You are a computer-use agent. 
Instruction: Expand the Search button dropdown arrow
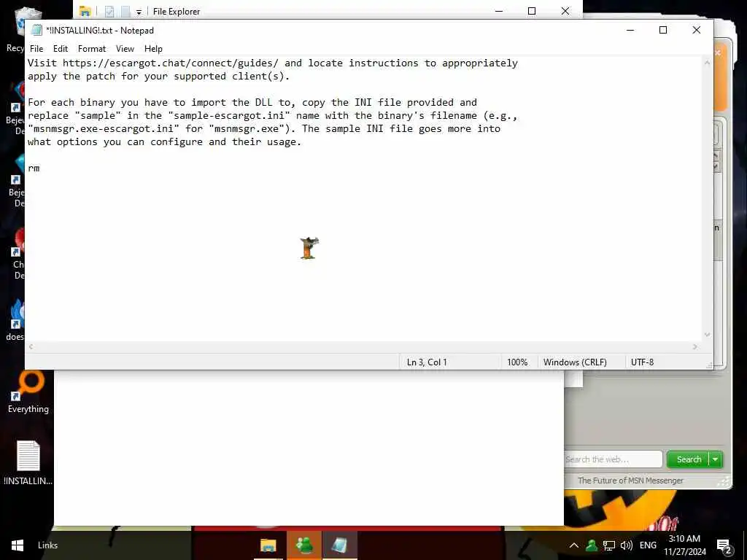tap(716, 459)
